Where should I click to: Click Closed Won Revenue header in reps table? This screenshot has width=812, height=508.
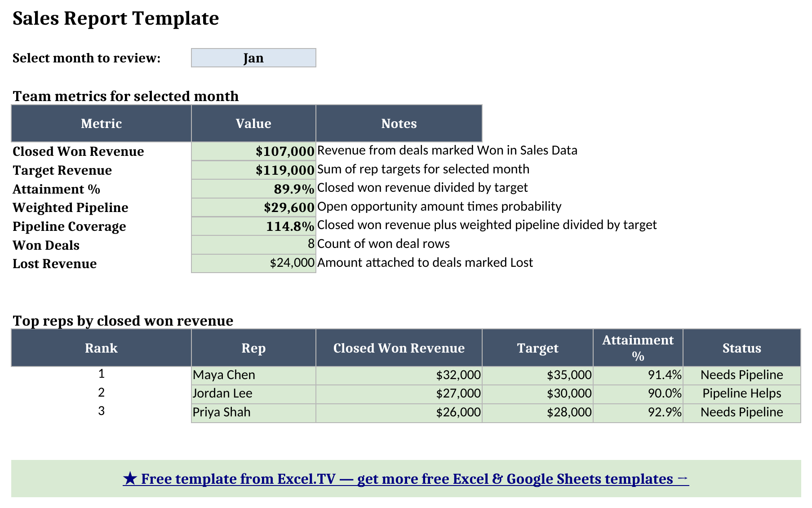click(x=399, y=348)
